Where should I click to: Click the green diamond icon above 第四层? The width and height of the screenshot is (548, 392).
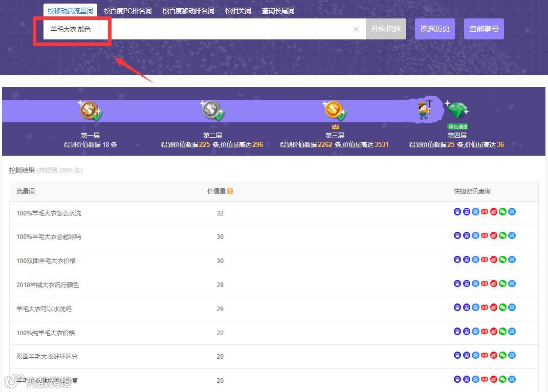pyautogui.click(x=457, y=110)
